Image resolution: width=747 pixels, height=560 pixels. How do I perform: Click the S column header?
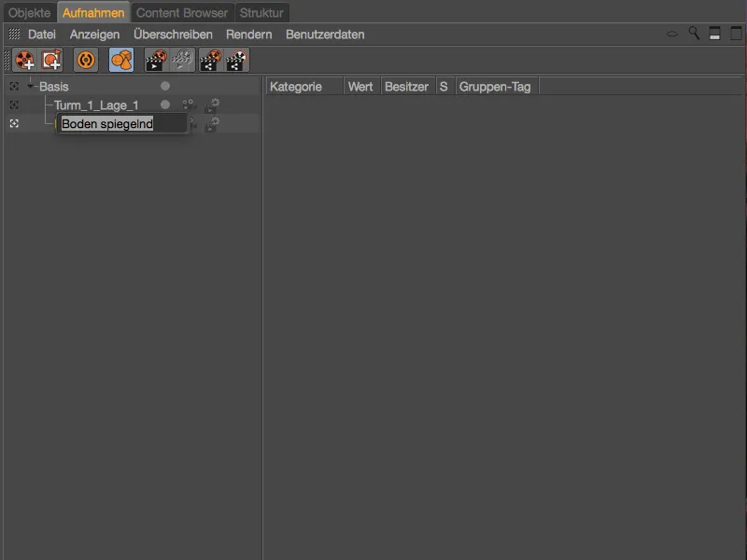[x=445, y=87]
